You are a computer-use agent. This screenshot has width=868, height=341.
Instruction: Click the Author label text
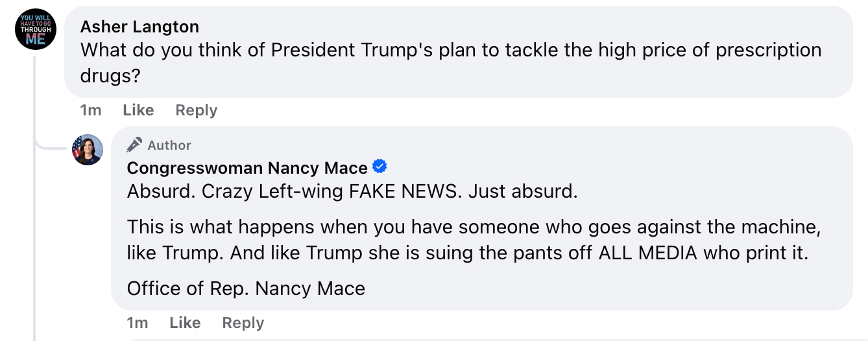(x=169, y=145)
